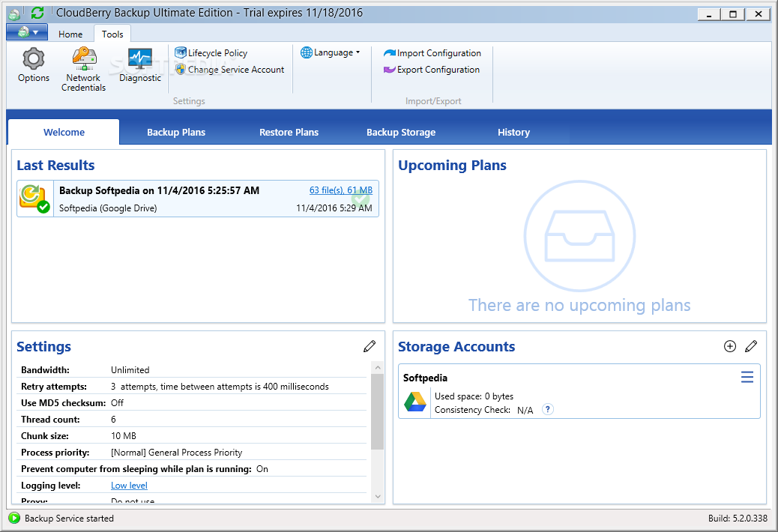Click the Chunk size 10 MB value
The height and width of the screenshot is (532, 778).
124,436
